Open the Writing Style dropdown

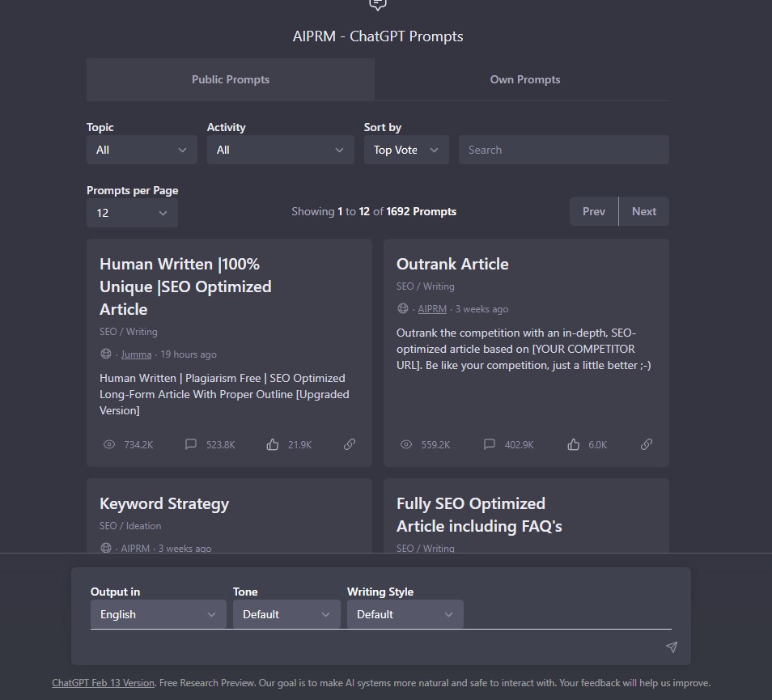coord(405,614)
